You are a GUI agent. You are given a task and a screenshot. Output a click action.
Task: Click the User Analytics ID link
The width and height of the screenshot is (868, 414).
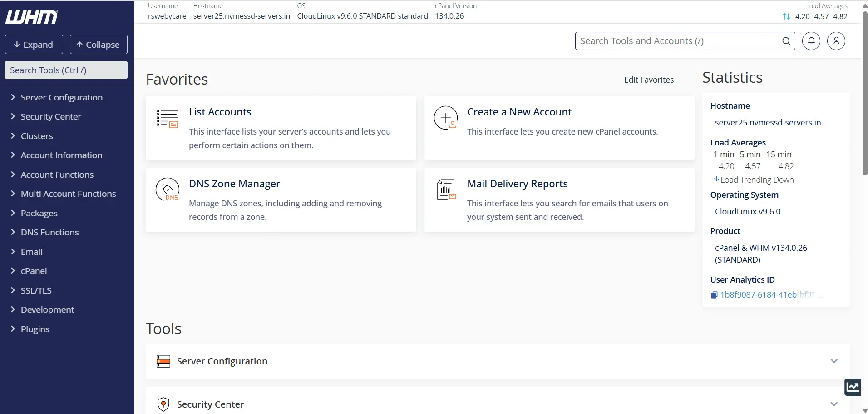772,295
